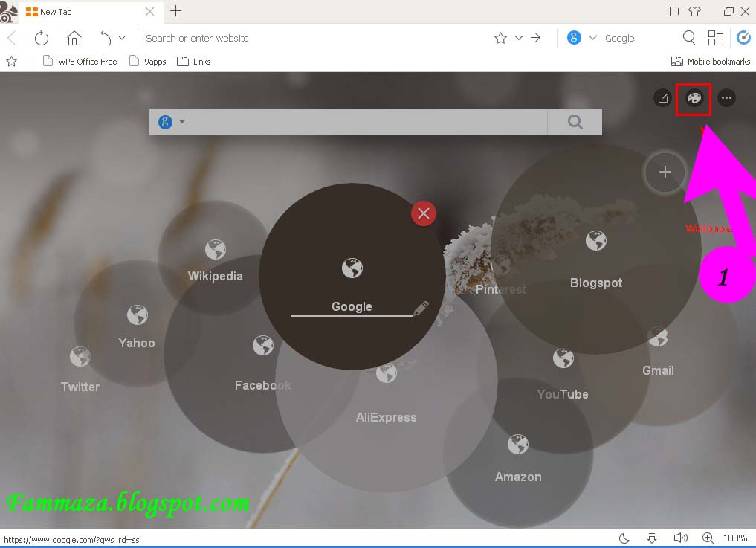Image resolution: width=756 pixels, height=548 pixels.
Task: Edit the Google dial name with pencil icon
Action: click(421, 309)
